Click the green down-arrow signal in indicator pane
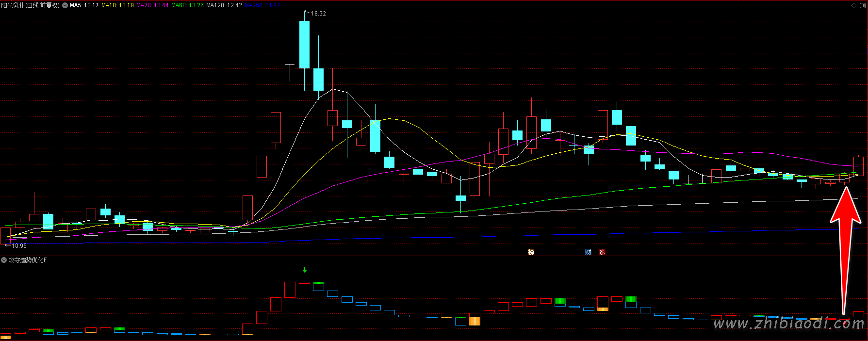This screenshot has height=341, width=868. click(305, 270)
